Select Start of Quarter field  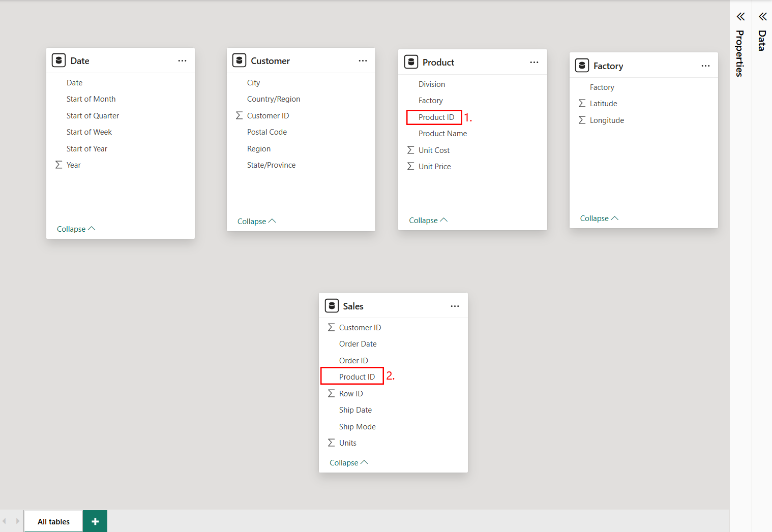click(93, 116)
